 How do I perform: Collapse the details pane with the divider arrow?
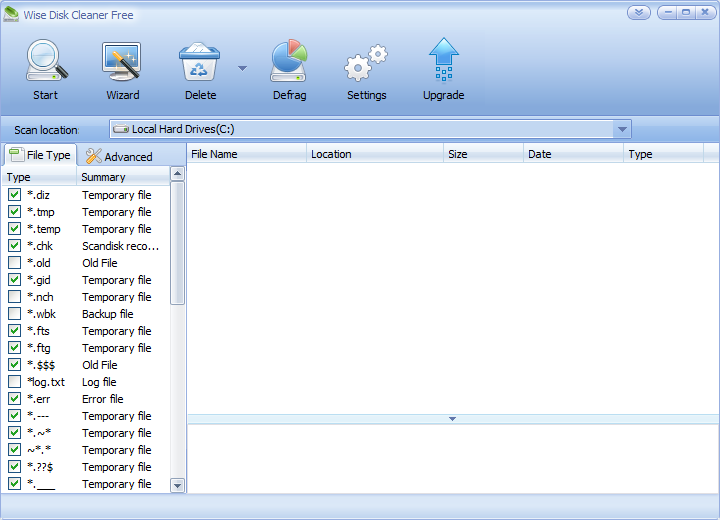click(x=452, y=419)
